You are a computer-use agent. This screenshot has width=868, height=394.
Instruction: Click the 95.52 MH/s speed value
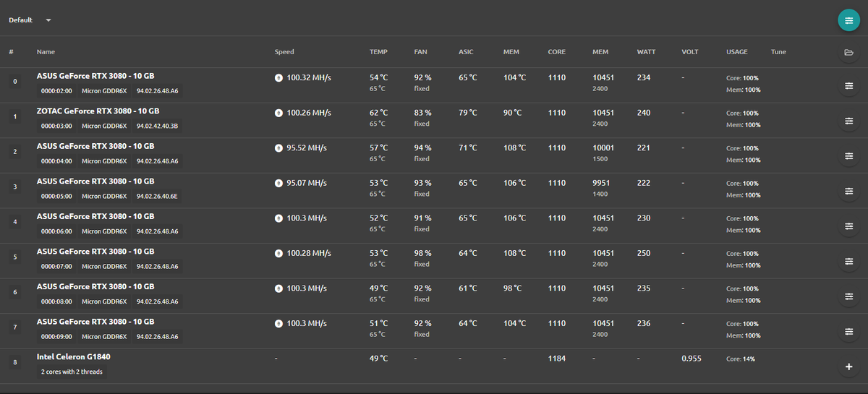coord(307,147)
